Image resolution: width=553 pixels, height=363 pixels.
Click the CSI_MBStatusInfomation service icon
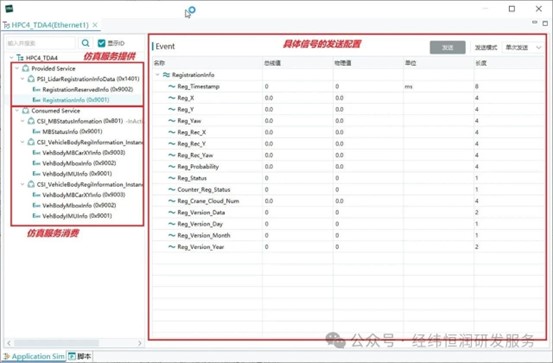[x=31, y=121]
